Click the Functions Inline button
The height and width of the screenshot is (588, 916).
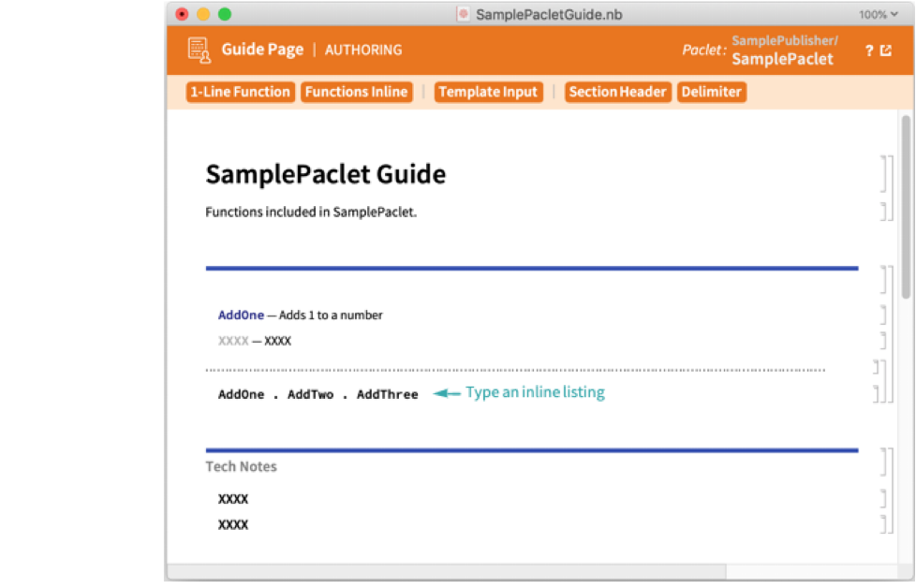(x=356, y=92)
